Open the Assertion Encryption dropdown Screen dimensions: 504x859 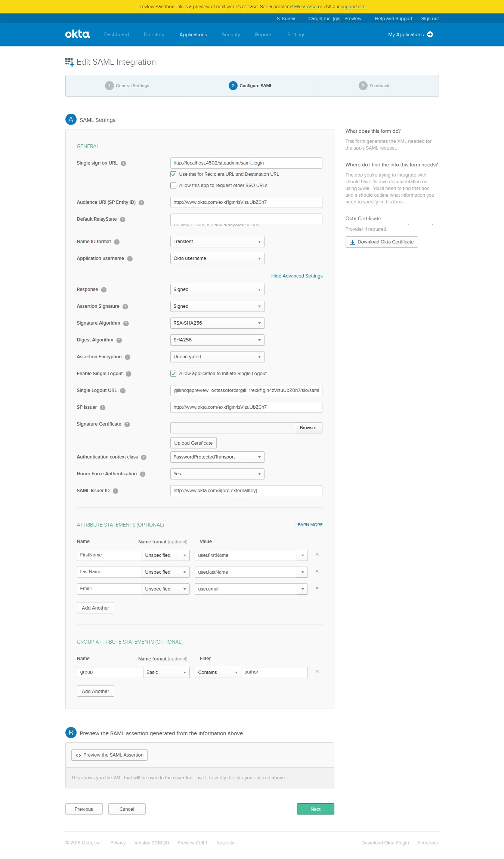coord(217,357)
